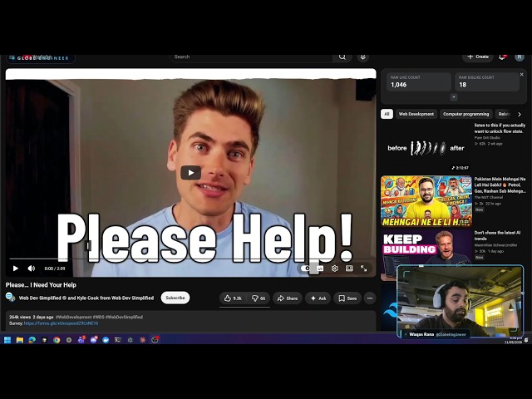
Task: Open the Windows Start menu
Action: coord(7,340)
